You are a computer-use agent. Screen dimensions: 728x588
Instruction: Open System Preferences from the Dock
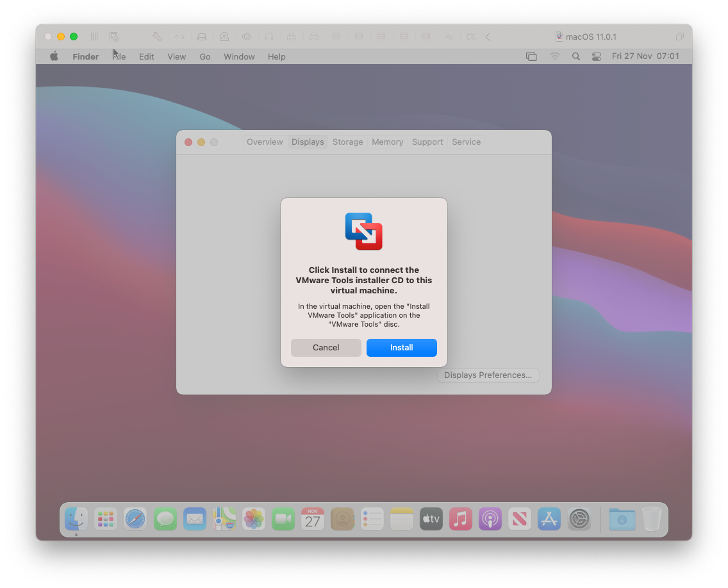[x=580, y=519]
